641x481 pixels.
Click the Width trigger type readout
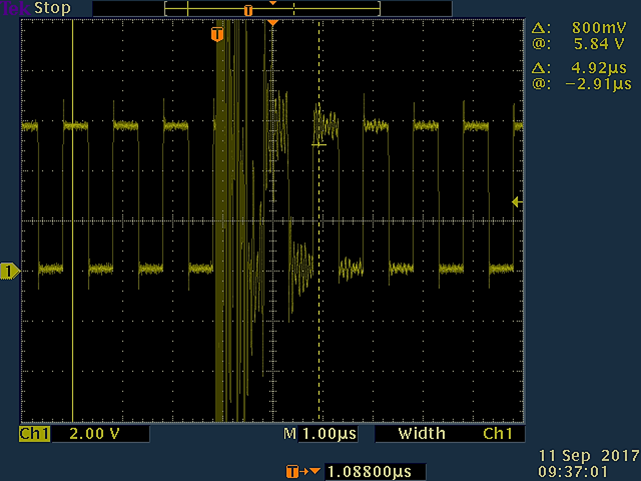(421, 434)
